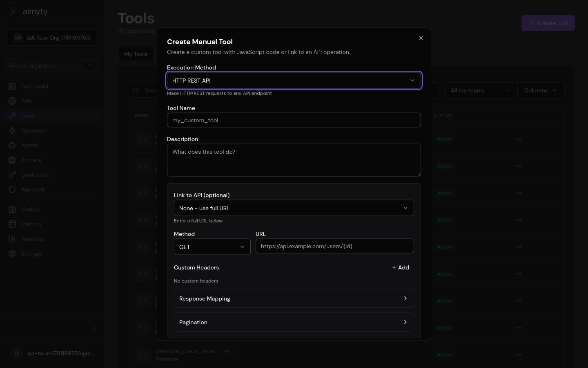Open the user account menu at bottom
Screen dimensions: 588x368
(52, 353)
